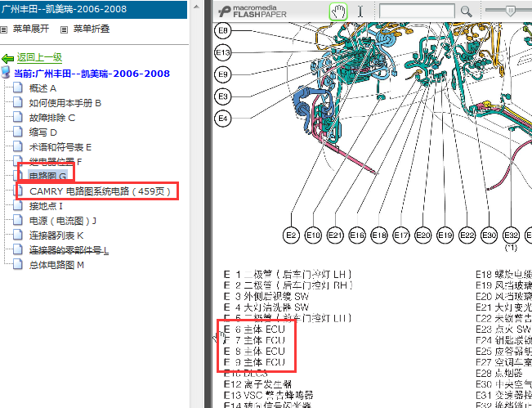532x408 pixels.
Task: Click page icon next to 如何使用本手册 B
Action: (x=18, y=102)
